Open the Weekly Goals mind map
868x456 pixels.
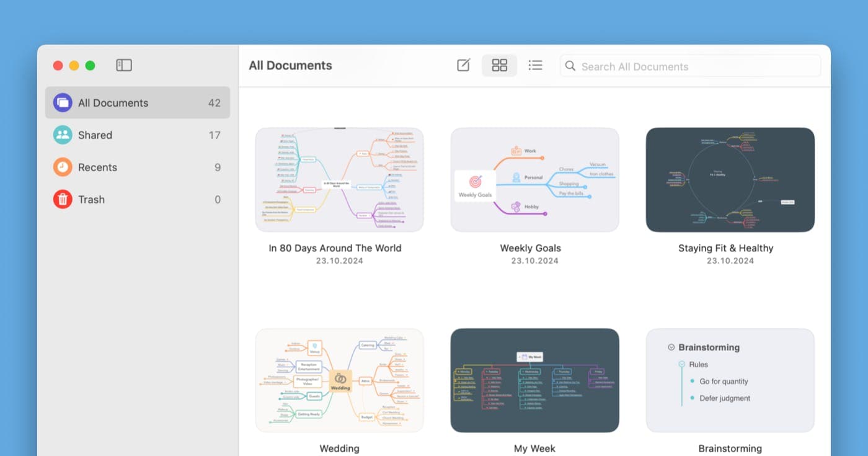534,179
